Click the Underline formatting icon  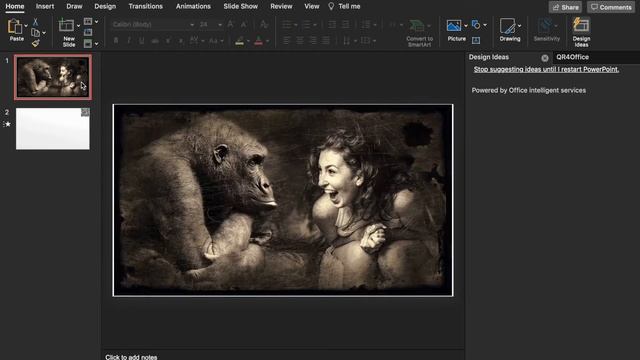click(142, 41)
